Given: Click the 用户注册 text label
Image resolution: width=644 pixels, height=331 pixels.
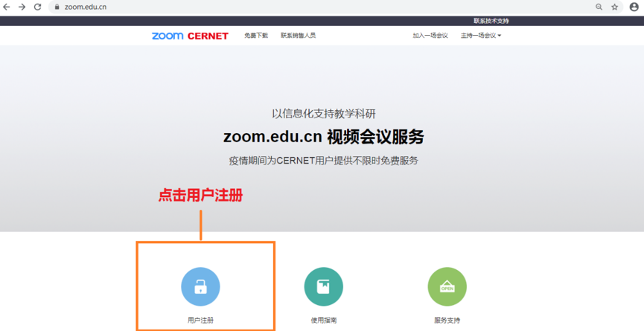Looking at the screenshot, I should click(200, 321).
